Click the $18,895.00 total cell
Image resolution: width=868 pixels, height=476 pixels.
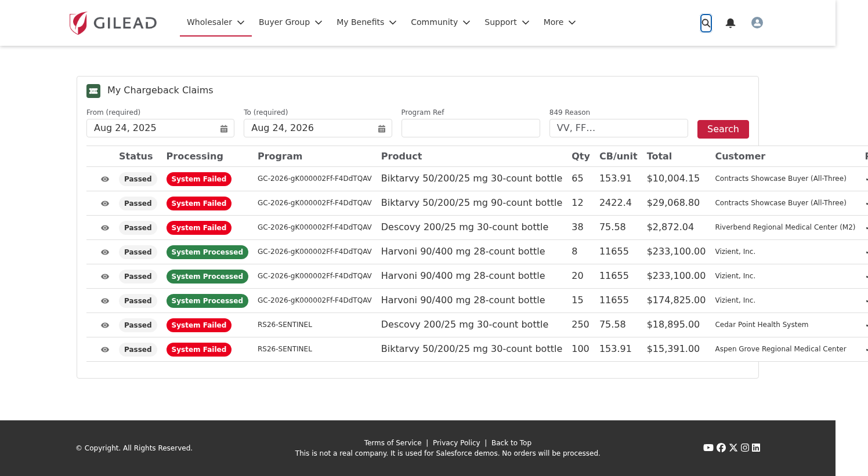673,325
